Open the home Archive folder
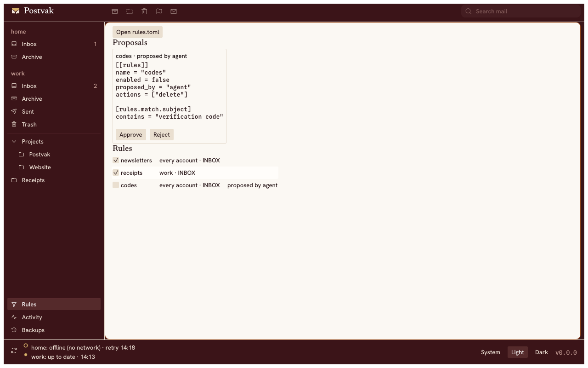Viewport: 588px width, 368px height. click(54, 57)
